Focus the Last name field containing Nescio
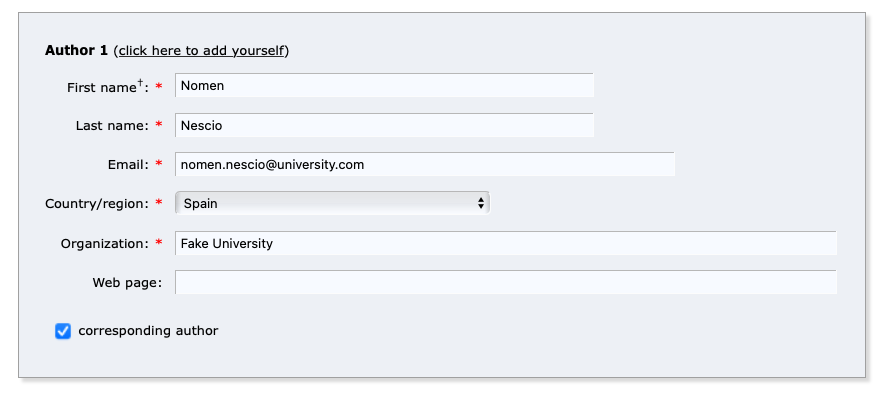The width and height of the screenshot is (881, 397). [x=384, y=125]
